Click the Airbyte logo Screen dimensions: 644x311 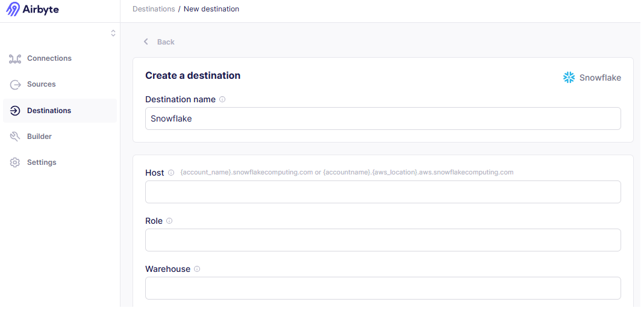coord(33,9)
